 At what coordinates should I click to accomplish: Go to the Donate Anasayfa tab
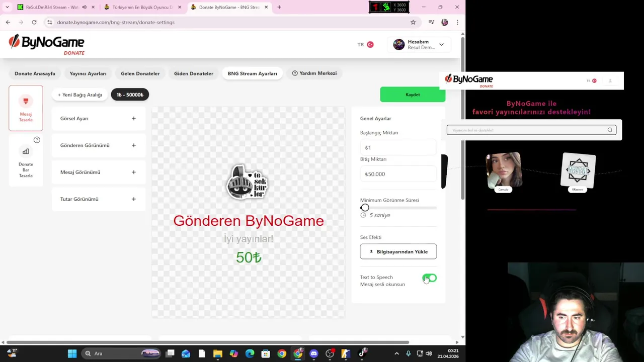35,73
